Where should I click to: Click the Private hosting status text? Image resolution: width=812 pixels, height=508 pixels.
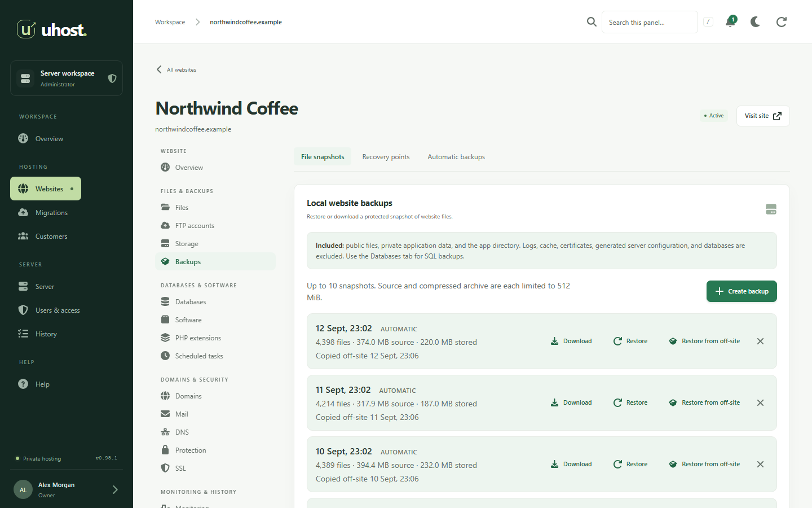(x=42, y=459)
